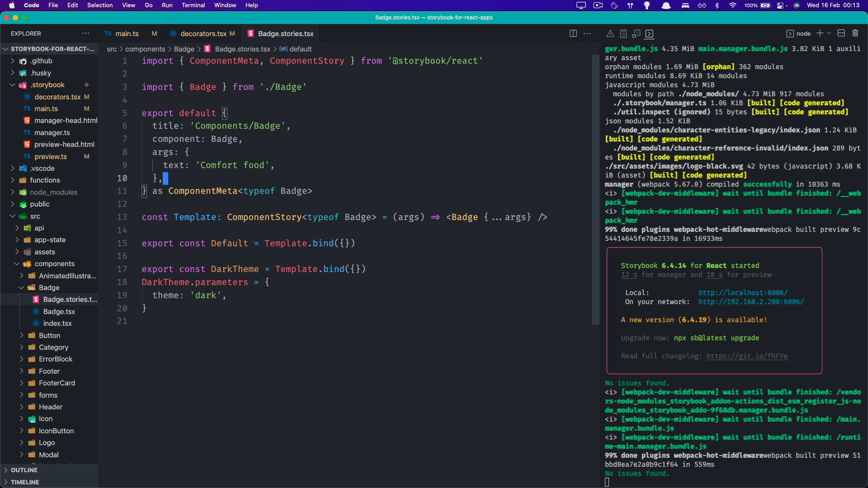
Task: Open the Selection menu
Action: pyautogui.click(x=100, y=5)
